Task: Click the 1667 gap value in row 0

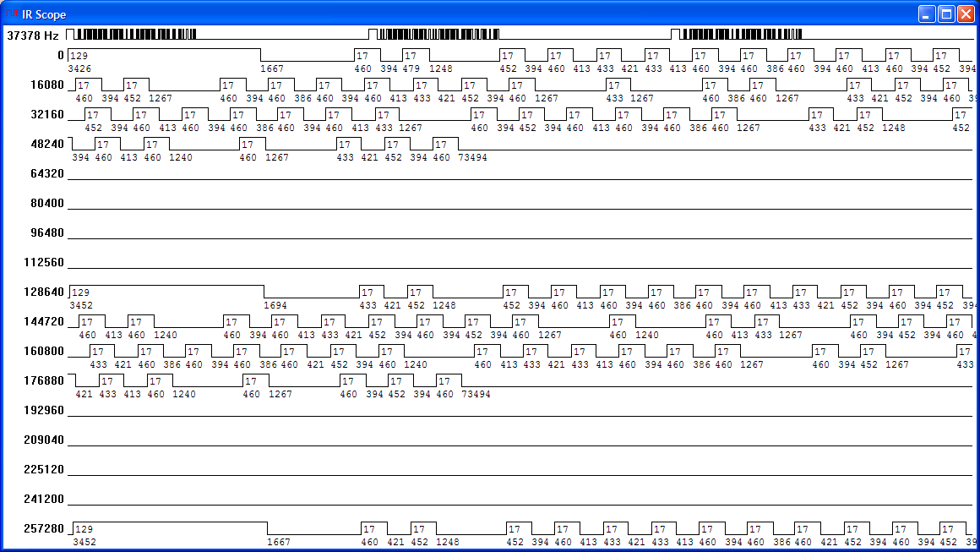Action: pyautogui.click(x=272, y=68)
